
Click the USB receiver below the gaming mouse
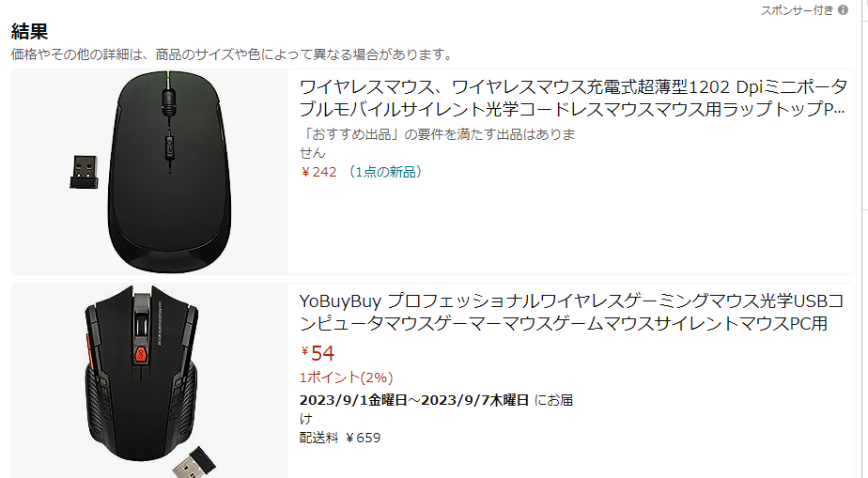pos(194,462)
